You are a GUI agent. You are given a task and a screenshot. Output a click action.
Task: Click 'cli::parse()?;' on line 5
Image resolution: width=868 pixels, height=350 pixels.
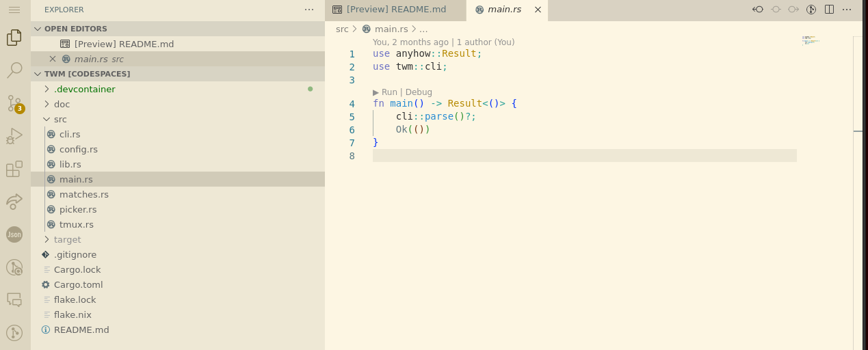[x=436, y=116]
